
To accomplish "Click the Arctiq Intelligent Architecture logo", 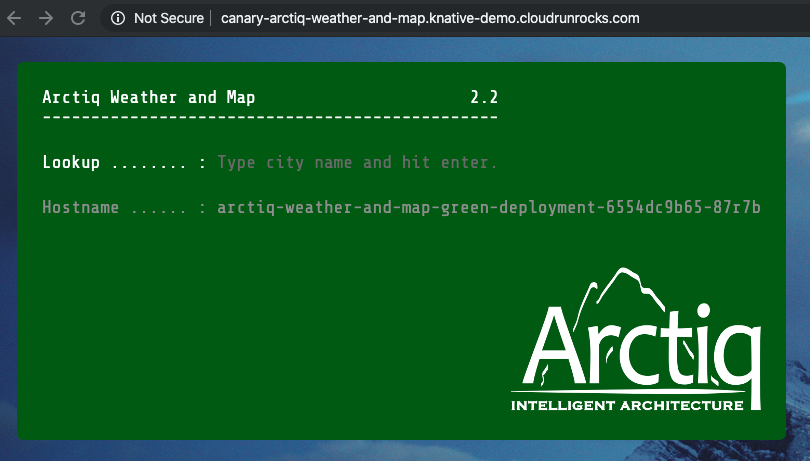I will pos(636,340).
